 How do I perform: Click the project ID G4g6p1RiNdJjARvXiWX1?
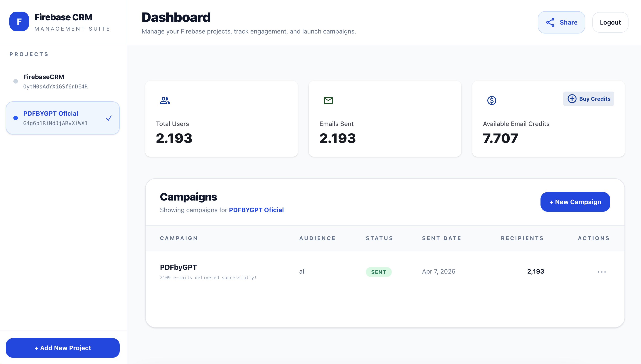pyautogui.click(x=55, y=123)
